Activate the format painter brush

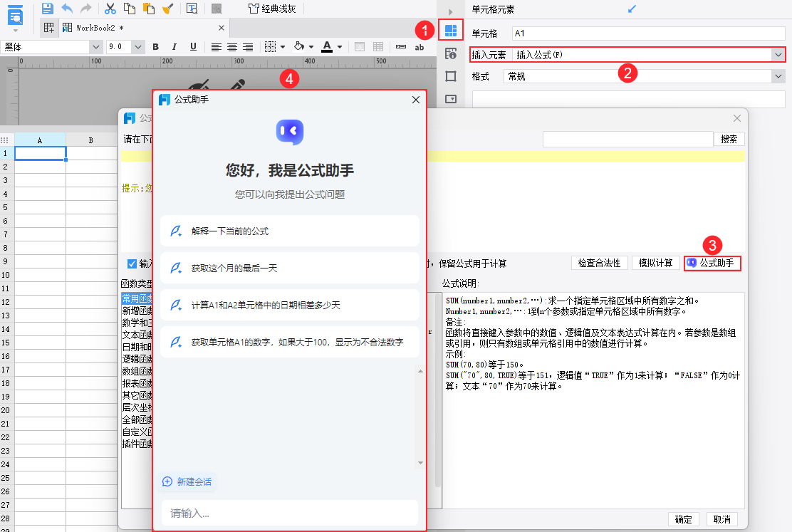click(x=167, y=8)
